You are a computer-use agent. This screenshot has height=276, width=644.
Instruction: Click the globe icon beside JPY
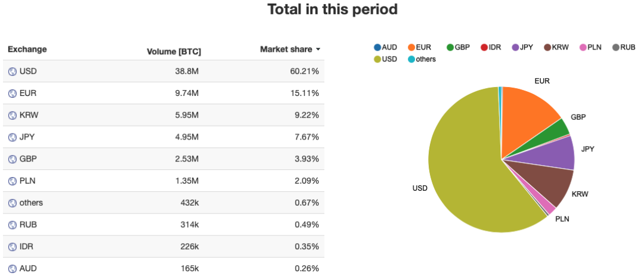(x=12, y=137)
